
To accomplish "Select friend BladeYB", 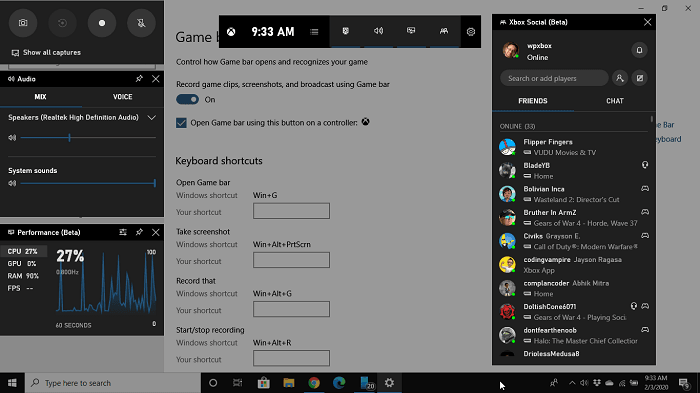I will pos(573,171).
